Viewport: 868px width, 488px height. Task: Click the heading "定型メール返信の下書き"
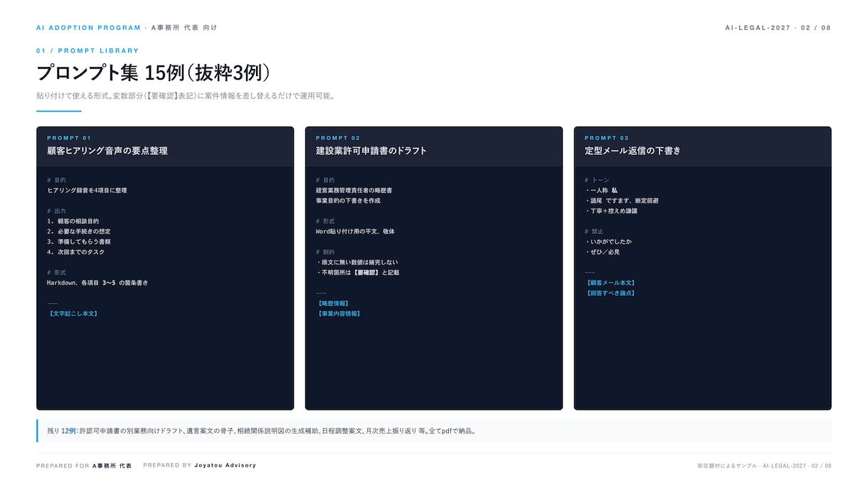tap(633, 151)
